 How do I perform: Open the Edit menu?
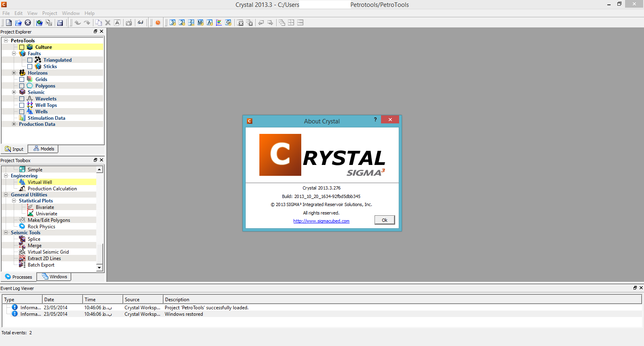click(19, 13)
